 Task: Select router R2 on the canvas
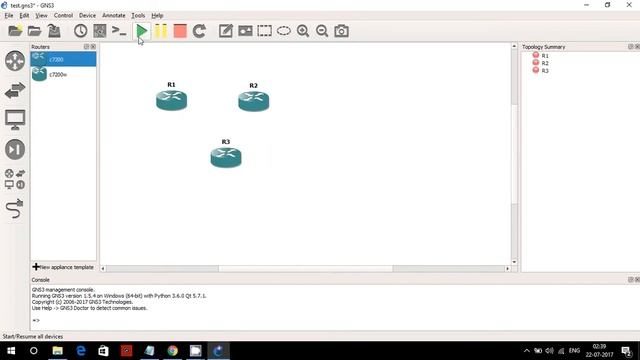(x=253, y=101)
